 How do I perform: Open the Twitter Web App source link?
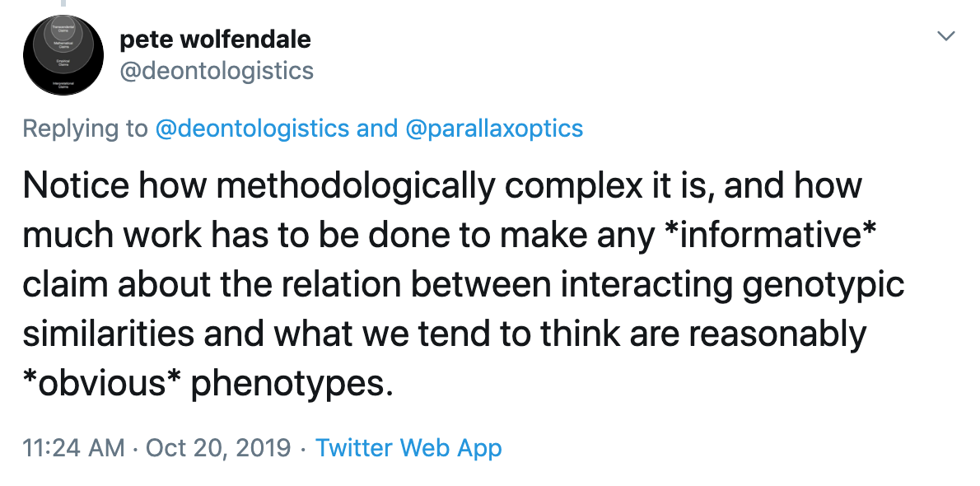coord(408,448)
